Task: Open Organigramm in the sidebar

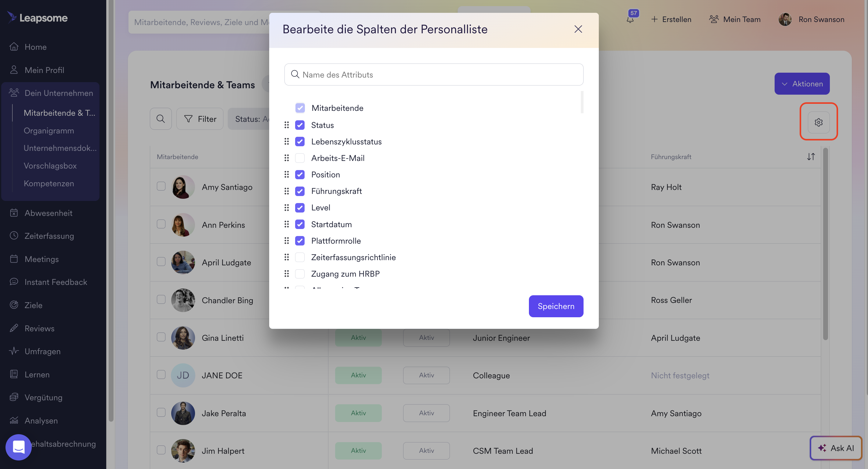Action: pos(49,130)
